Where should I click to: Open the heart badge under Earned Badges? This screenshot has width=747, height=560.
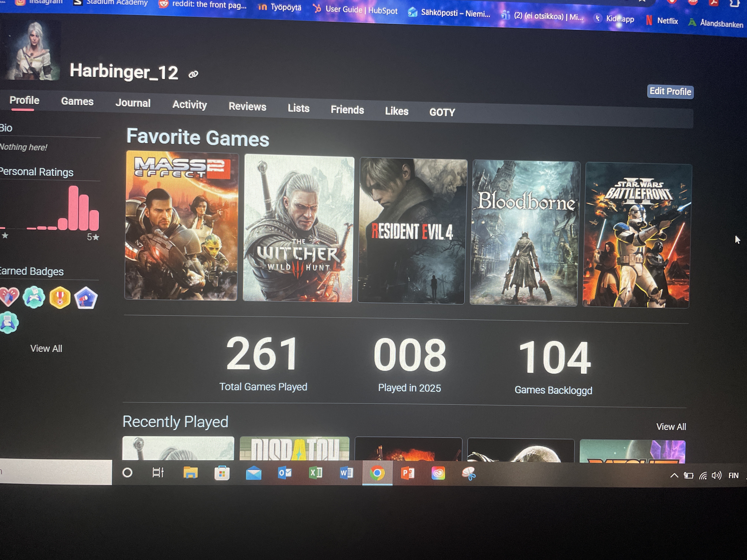tap(9, 296)
